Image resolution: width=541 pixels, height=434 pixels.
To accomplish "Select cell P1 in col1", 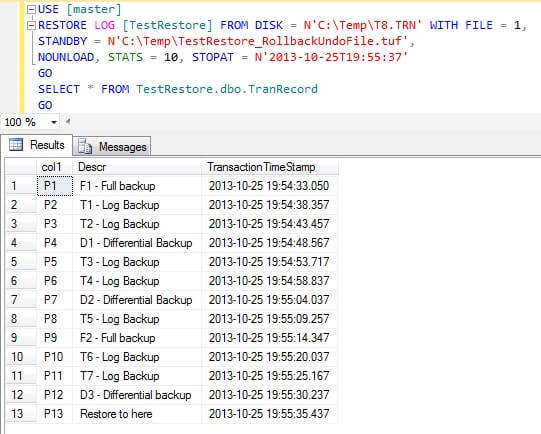I will (x=55, y=186).
